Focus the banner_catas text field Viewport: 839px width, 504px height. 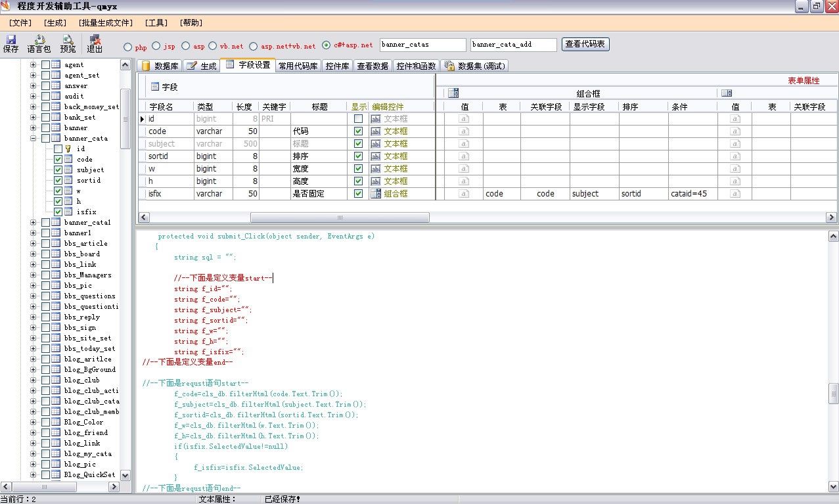pos(422,45)
